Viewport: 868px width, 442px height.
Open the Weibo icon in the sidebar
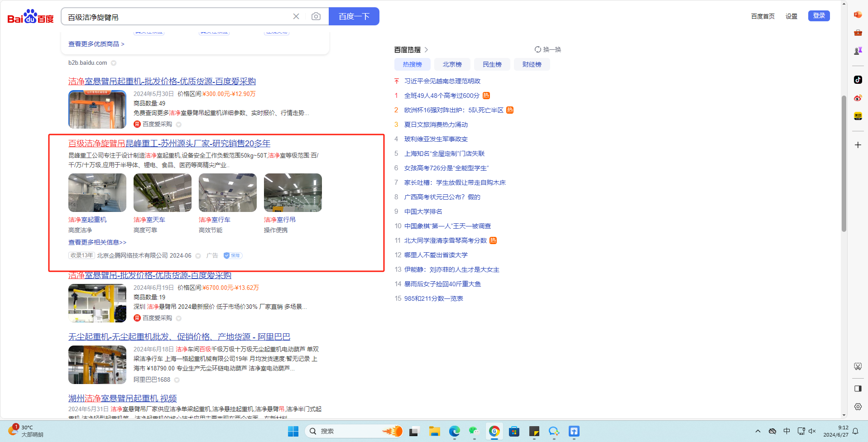point(858,98)
